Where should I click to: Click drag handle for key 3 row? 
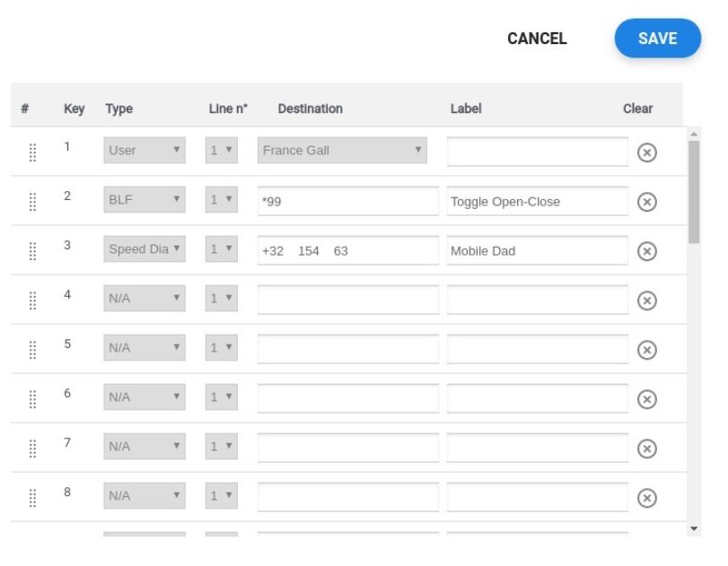[32, 251]
